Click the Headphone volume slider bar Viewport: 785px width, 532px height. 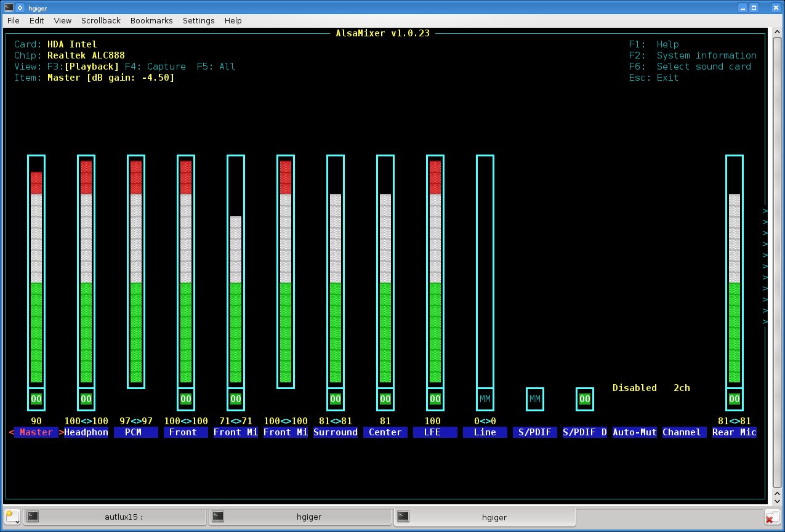click(x=86, y=272)
